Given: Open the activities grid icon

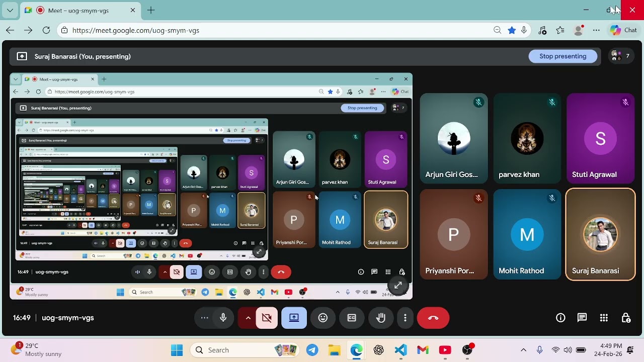Looking at the screenshot, I should (604, 318).
